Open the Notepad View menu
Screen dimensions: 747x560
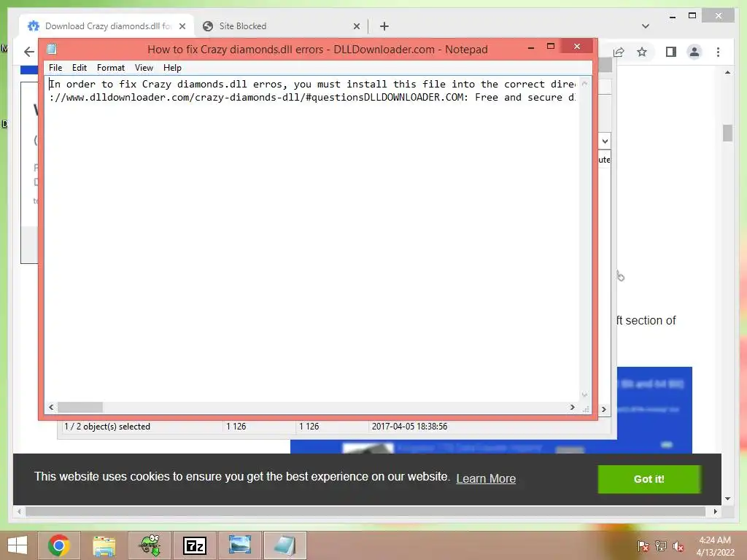144,68
